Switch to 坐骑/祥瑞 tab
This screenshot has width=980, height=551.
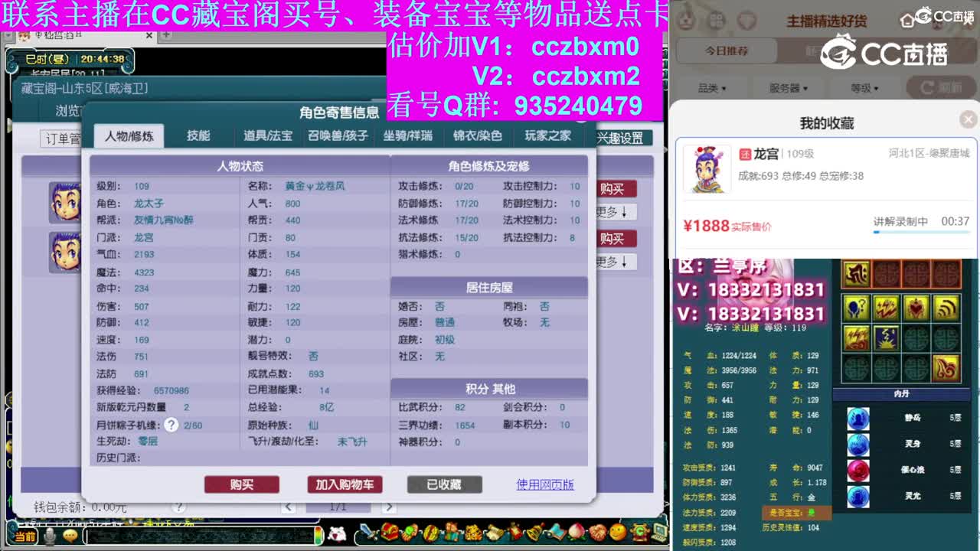[407, 136]
